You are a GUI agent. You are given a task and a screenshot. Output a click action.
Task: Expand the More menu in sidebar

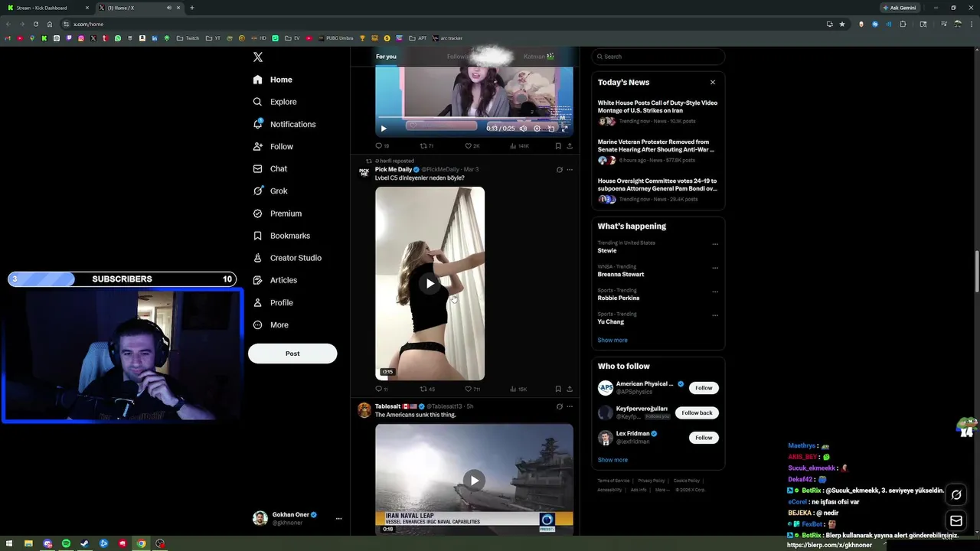click(x=270, y=324)
